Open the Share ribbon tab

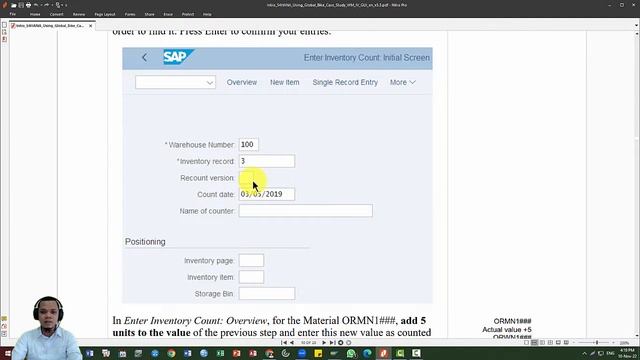(x=149, y=14)
